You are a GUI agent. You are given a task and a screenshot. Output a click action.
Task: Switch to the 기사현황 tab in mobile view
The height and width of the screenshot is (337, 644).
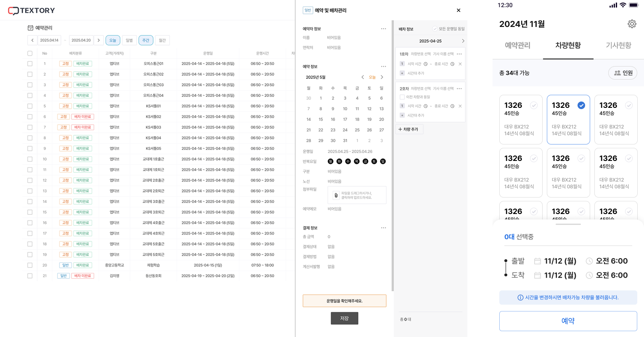pyautogui.click(x=618, y=45)
